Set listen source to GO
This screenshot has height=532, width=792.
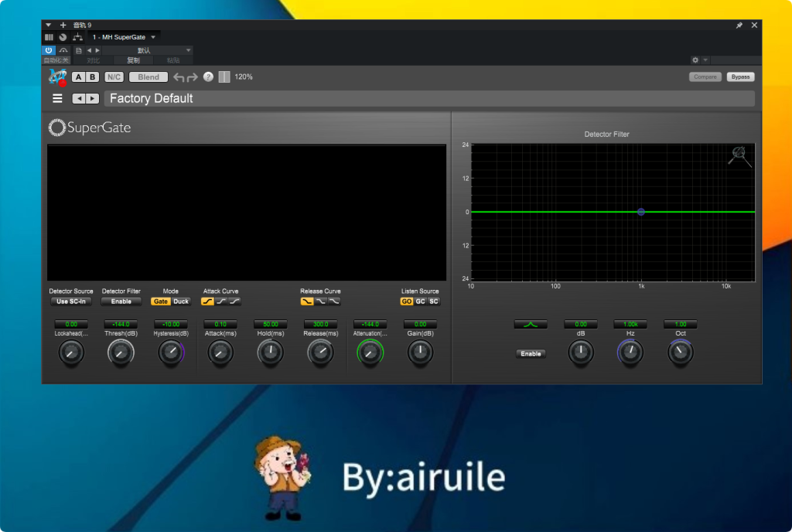coord(407,302)
